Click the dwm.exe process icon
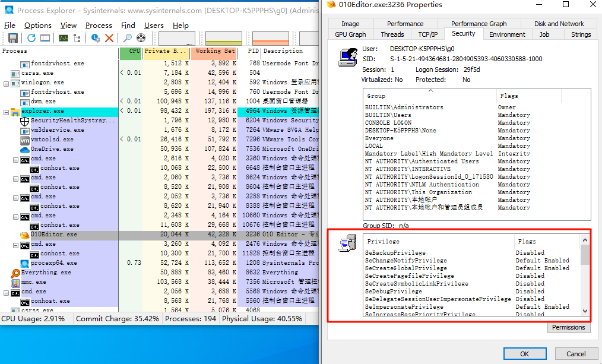The height and width of the screenshot is (364, 602). click(x=24, y=102)
